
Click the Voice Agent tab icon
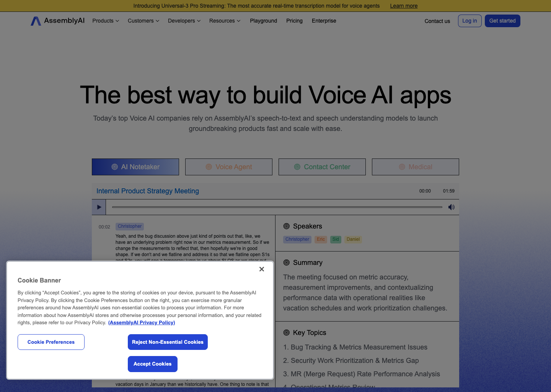209,167
